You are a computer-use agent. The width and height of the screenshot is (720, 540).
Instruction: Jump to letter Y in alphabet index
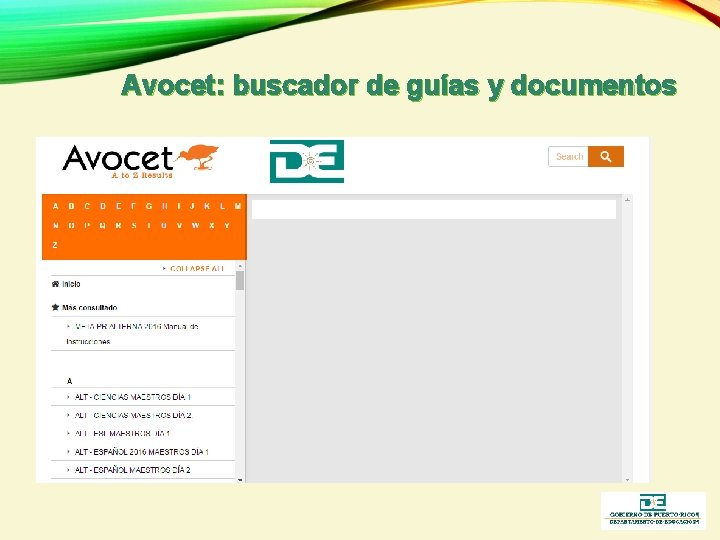click(227, 225)
